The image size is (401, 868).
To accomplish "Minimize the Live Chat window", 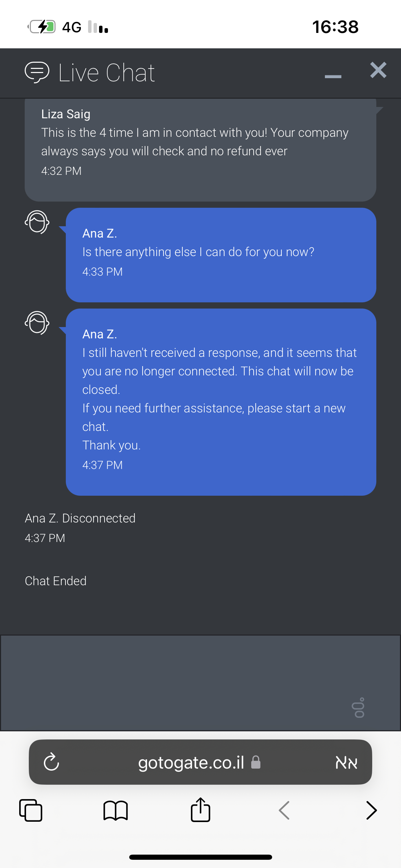I will (333, 76).
